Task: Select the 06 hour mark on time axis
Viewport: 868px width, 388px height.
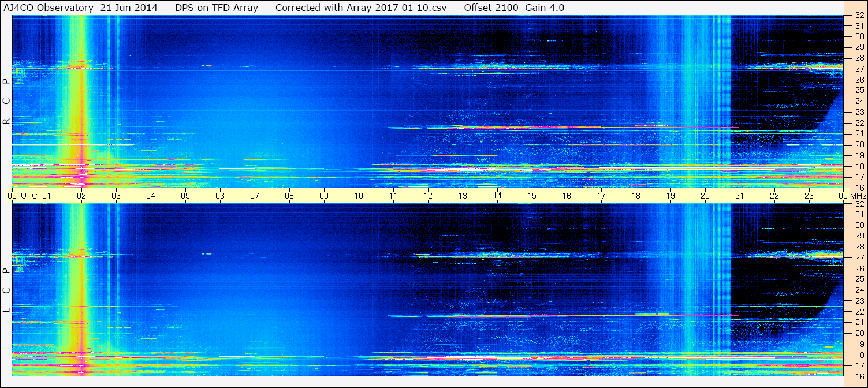Action: [220, 196]
